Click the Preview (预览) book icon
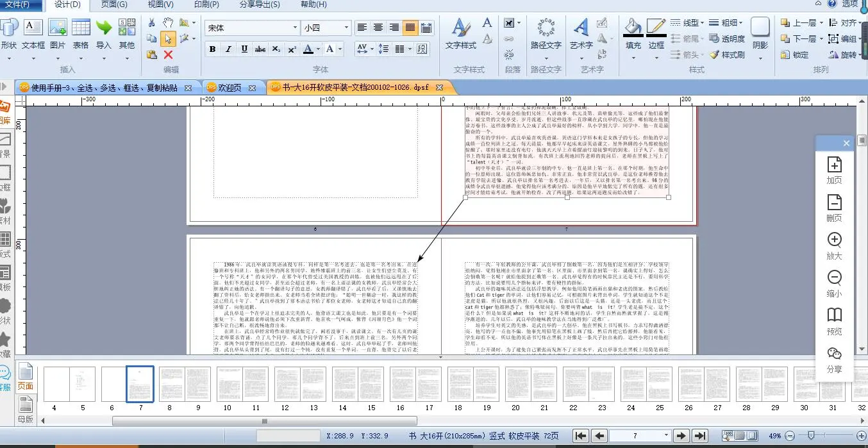The height and width of the screenshot is (448, 868). pos(834,320)
